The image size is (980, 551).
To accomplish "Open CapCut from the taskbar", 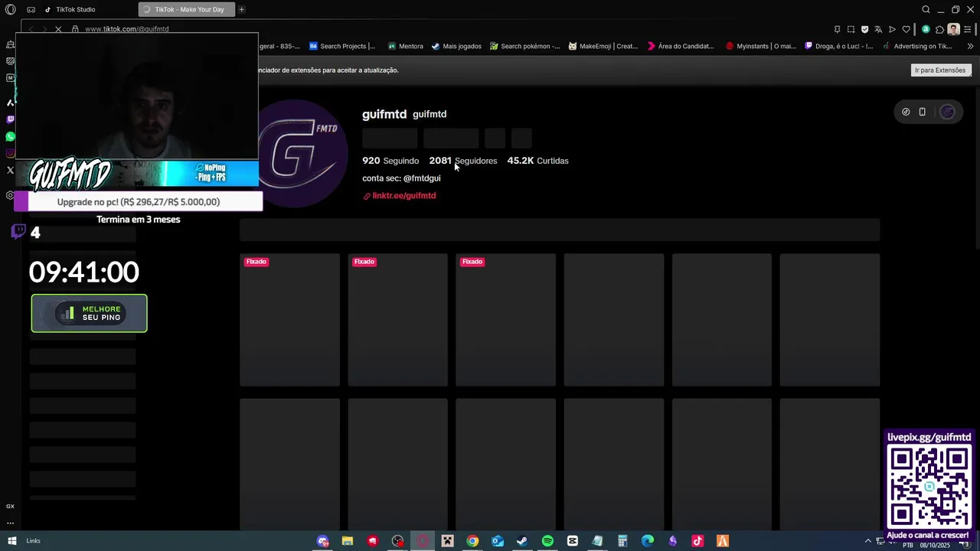I will pyautogui.click(x=573, y=541).
